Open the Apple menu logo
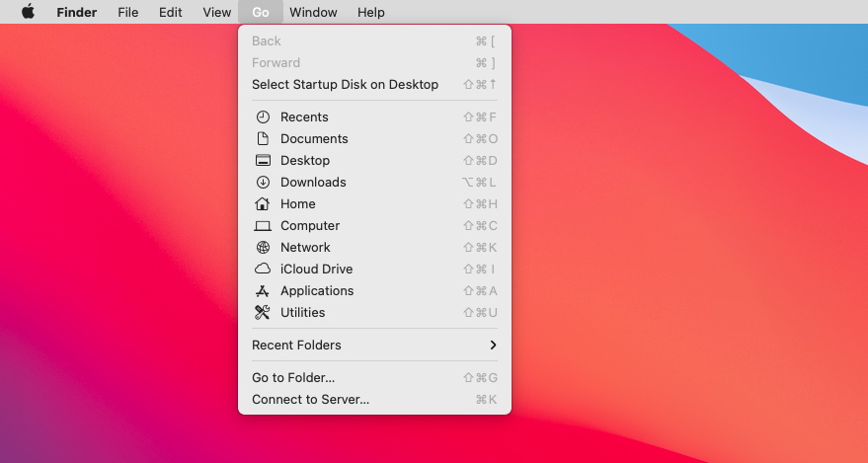Image resolution: width=868 pixels, height=463 pixels. point(29,12)
